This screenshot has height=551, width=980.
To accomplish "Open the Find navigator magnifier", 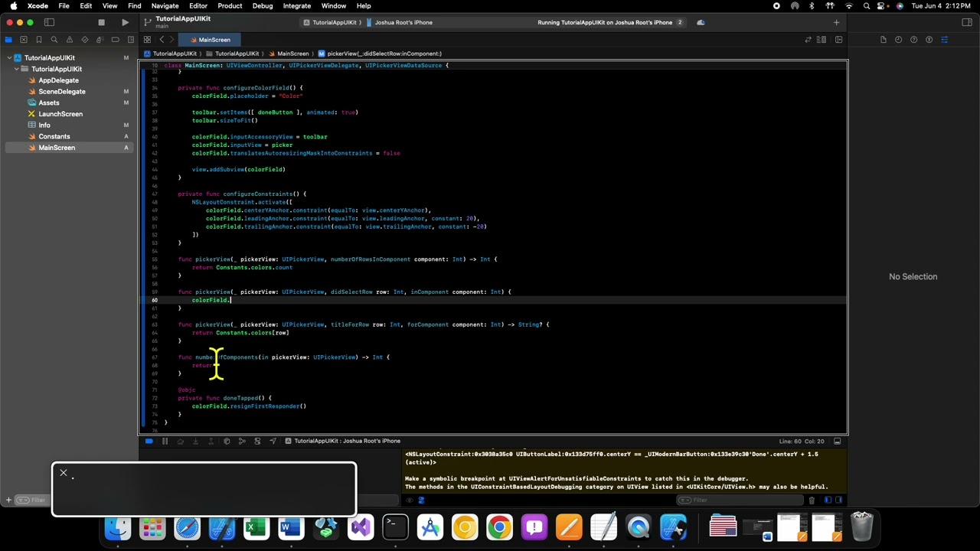I will [x=54, y=40].
